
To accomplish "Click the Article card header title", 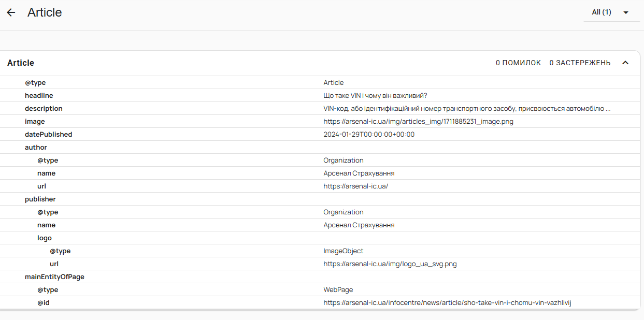I will pyautogui.click(x=21, y=63).
